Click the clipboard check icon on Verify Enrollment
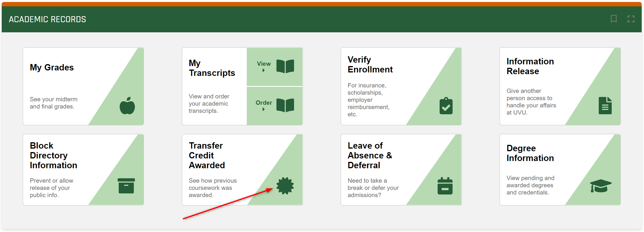The width and height of the screenshot is (644, 232). click(446, 106)
